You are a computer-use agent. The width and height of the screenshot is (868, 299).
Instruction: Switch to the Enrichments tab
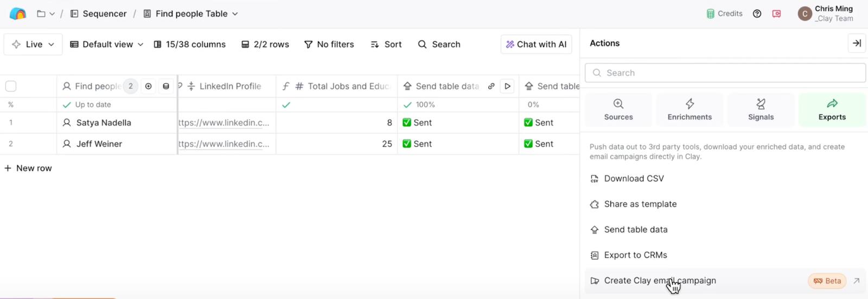pyautogui.click(x=690, y=110)
